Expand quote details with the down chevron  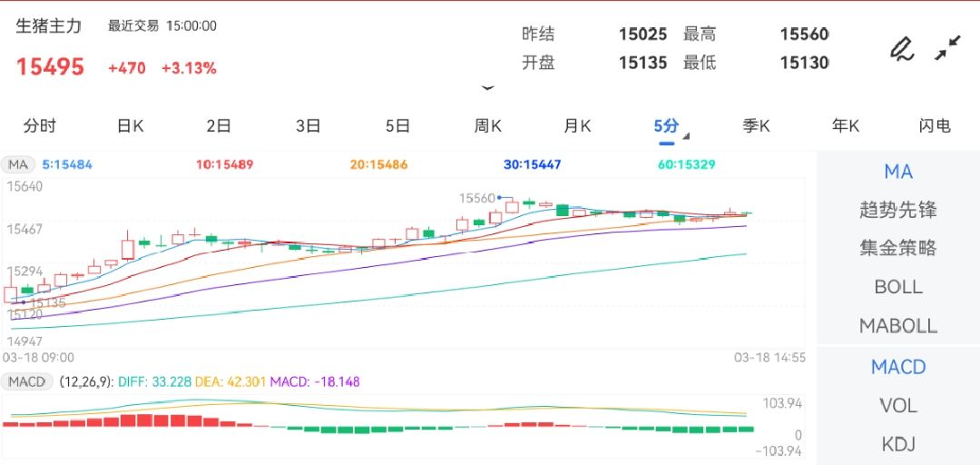pos(488,88)
